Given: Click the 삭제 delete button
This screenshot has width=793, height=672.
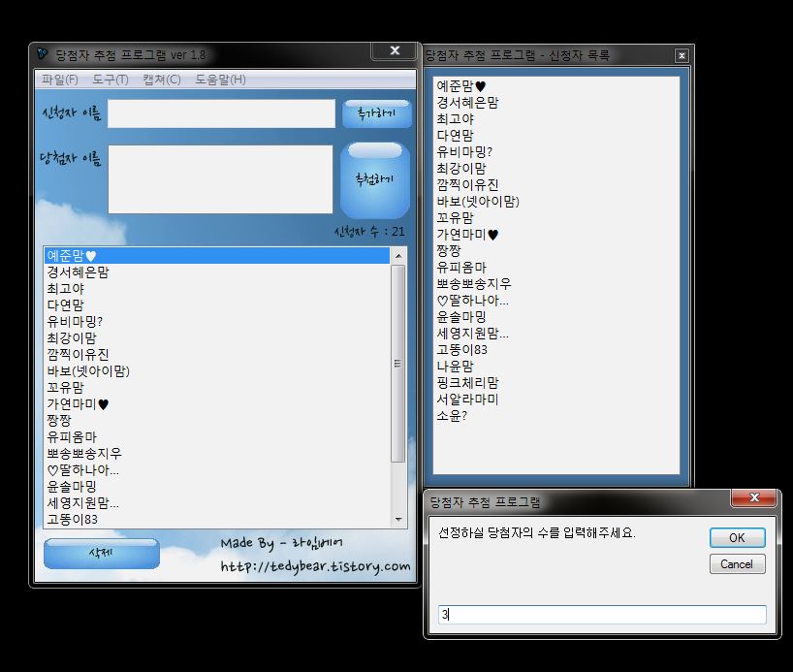Looking at the screenshot, I should pyautogui.click(x=101, y=553).
